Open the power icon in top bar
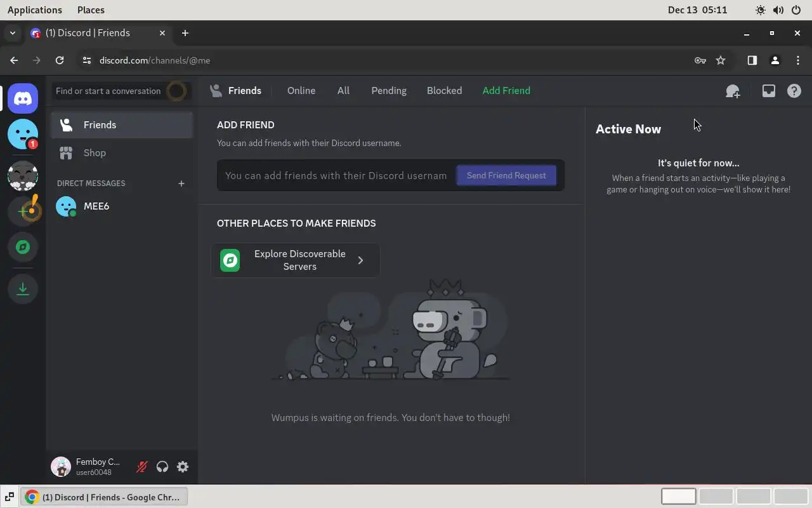 [796, 10]
